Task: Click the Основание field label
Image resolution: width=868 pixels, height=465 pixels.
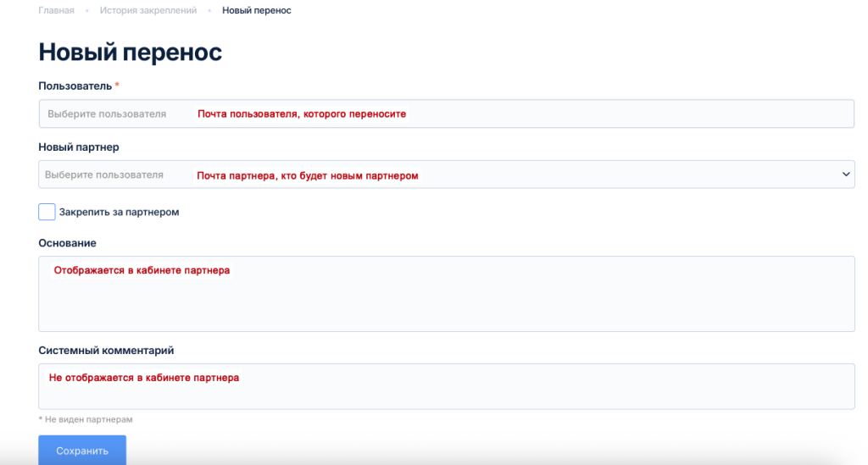Action: pyautogui.click(x=67, y=243)
